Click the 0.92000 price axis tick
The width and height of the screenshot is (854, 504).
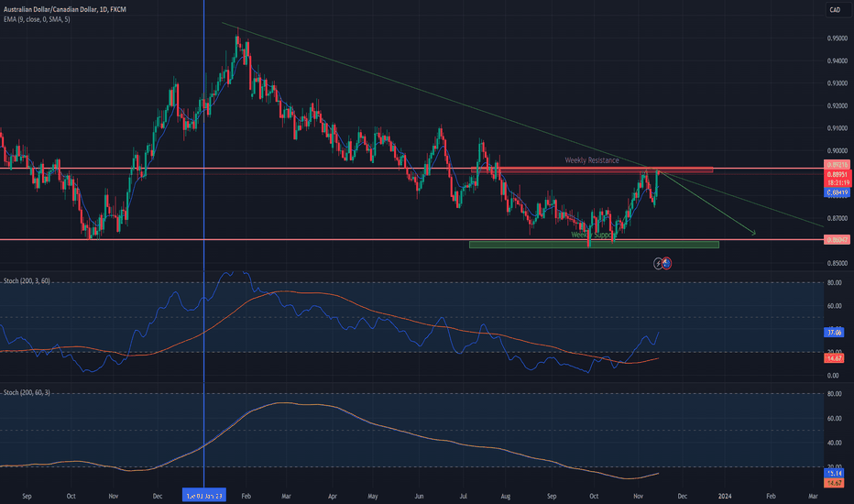838,105
